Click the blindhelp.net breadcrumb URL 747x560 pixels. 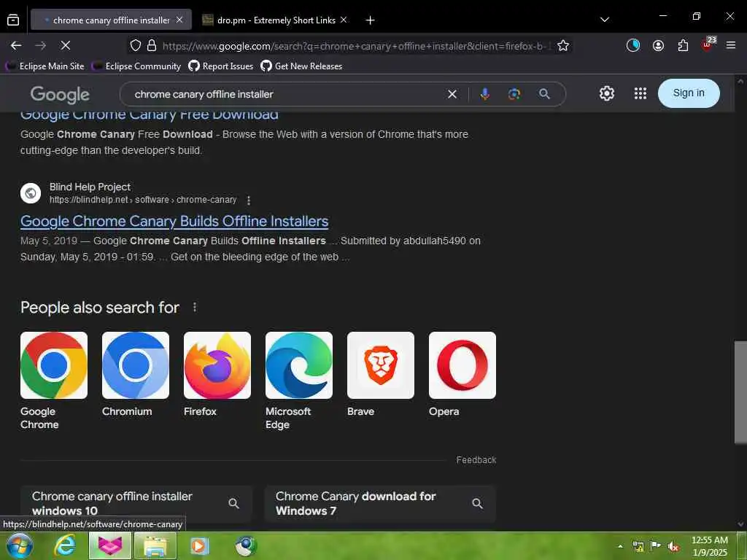(x=143, y=200)
